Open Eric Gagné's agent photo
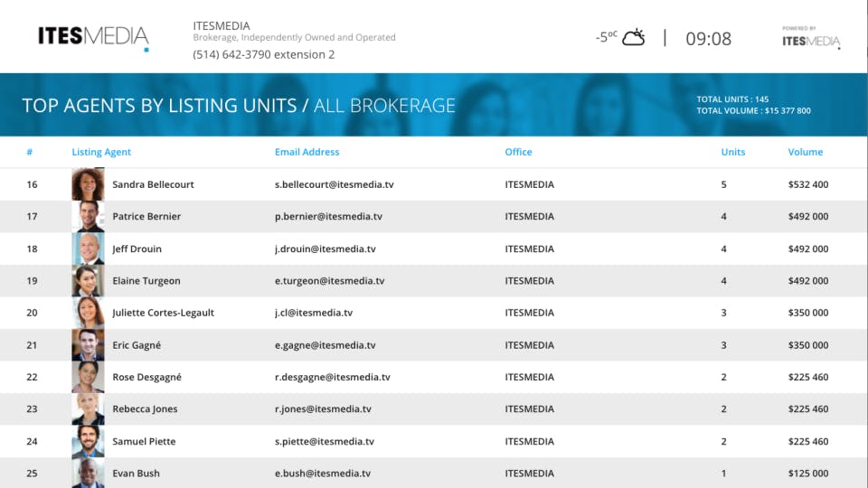The width and height of the screenshot is (868, 488). 88,345
